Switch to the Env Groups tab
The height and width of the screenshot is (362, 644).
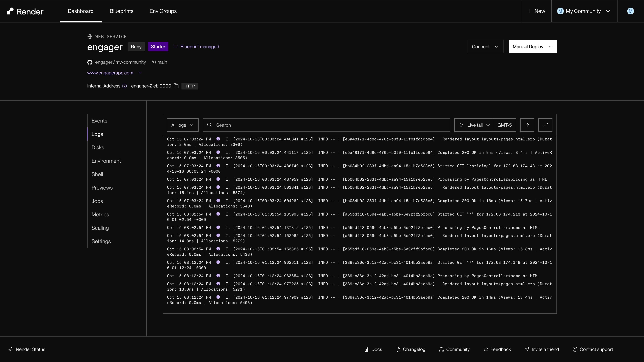(163, 11)
